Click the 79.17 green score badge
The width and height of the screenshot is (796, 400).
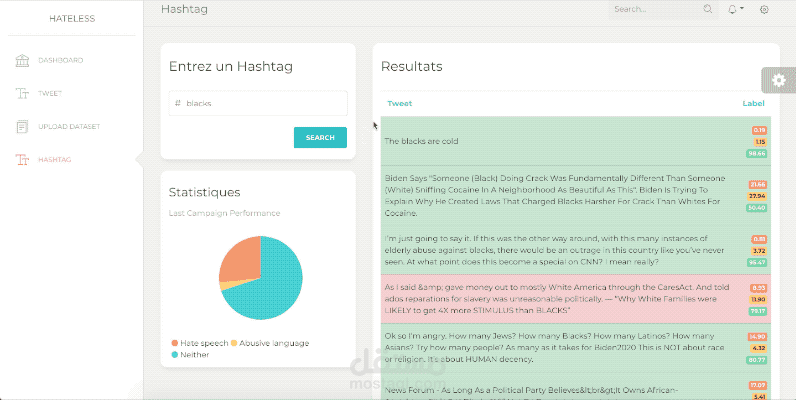(757, 312)
